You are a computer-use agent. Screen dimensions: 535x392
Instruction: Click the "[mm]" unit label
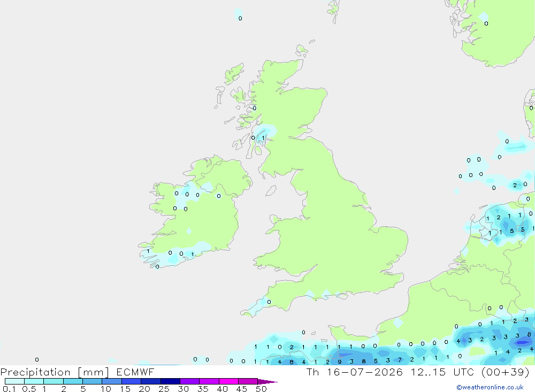tap(94, 372)
